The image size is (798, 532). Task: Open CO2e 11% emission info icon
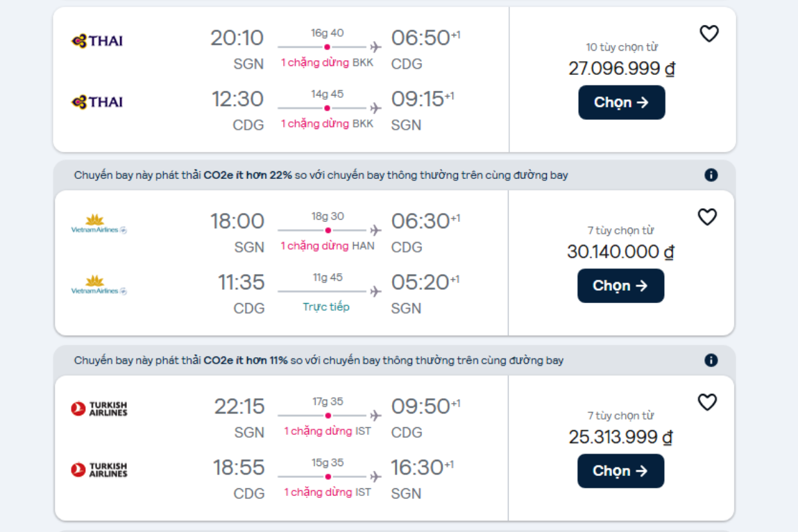pos(711,360)
